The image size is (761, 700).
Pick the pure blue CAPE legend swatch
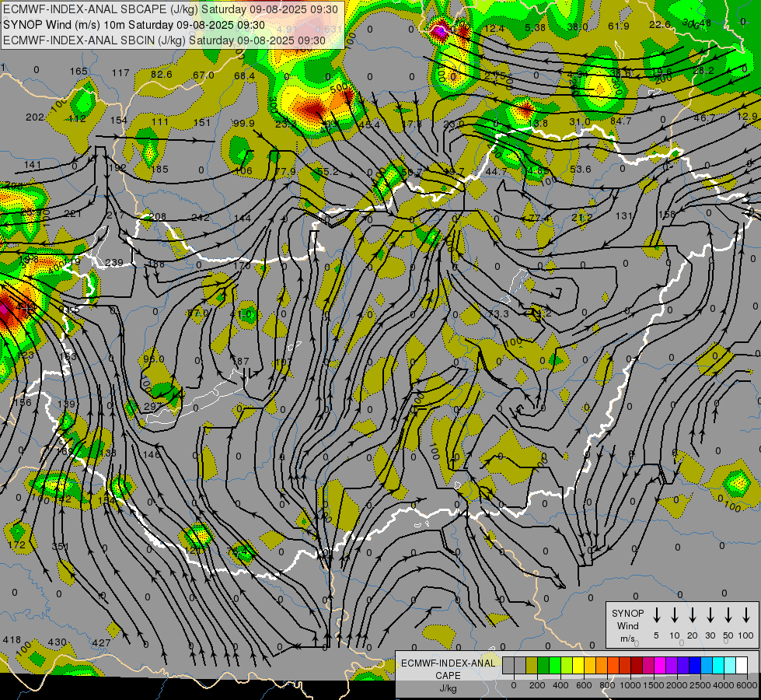[694, 666]
